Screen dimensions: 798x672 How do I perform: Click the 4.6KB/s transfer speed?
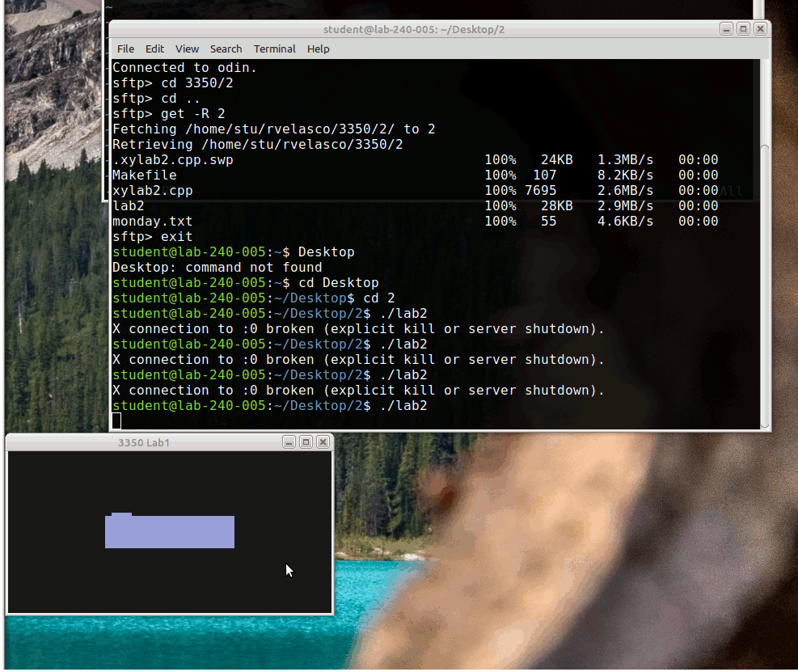click(626, 222)
